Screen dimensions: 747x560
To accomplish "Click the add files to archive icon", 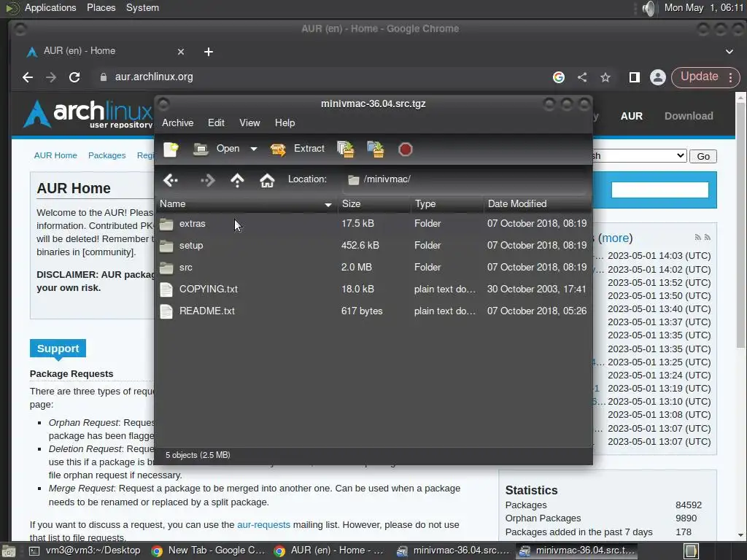I will [x=345, y=149].
